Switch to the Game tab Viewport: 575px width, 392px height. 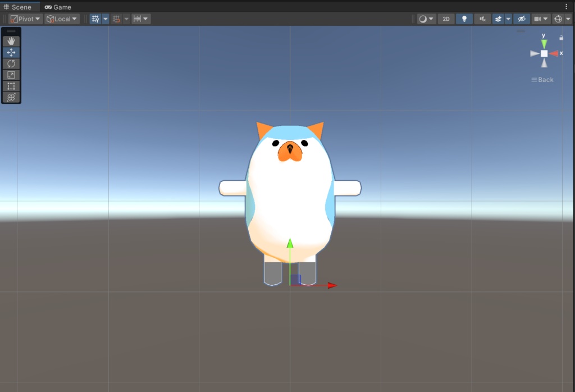(x=58, y=7)
